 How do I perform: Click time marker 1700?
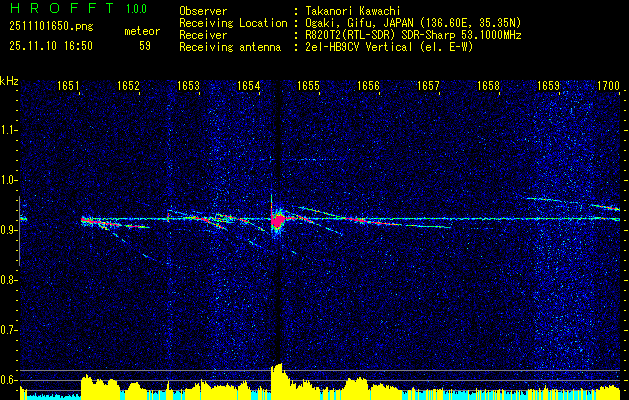click(609, 85)
